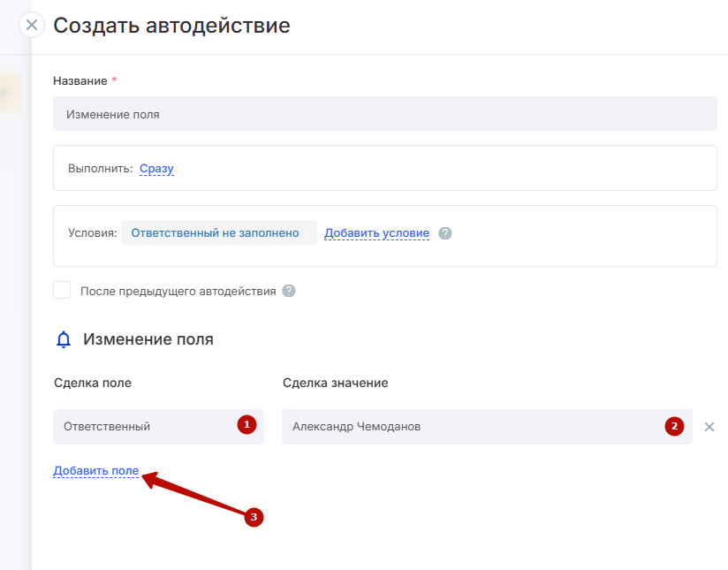This screenshot has height=570, width=728.
Task: Close the Создать автодействие panel
Action: tap(32, 25)
